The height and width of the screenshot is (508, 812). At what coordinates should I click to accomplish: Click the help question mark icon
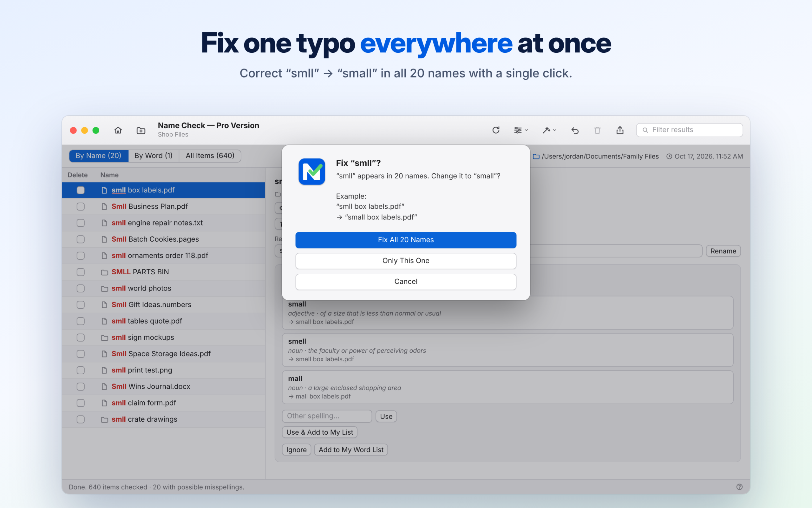click(739, 487)
